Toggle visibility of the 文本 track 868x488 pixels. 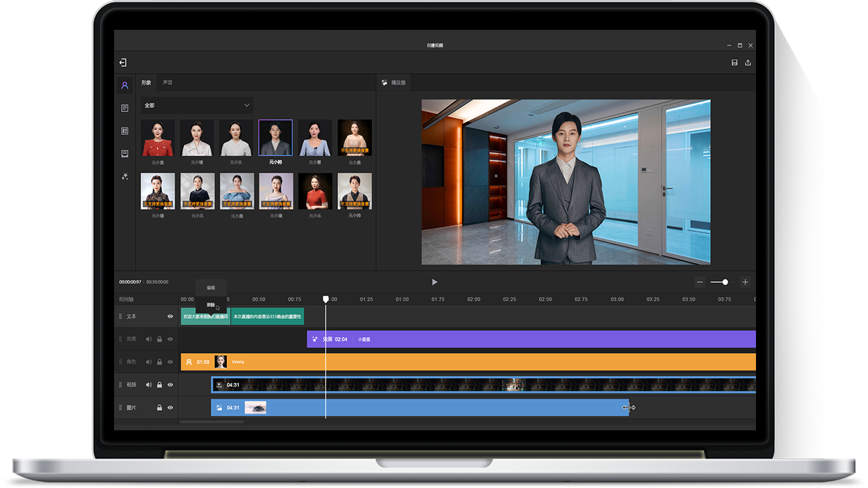tap(170, 316)
